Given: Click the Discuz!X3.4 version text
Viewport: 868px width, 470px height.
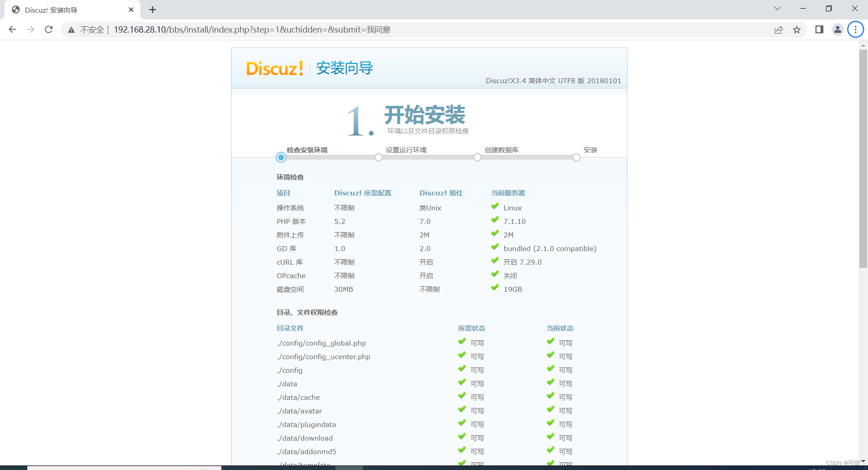Looking at the screenshot, I should (x=553, y=81).
